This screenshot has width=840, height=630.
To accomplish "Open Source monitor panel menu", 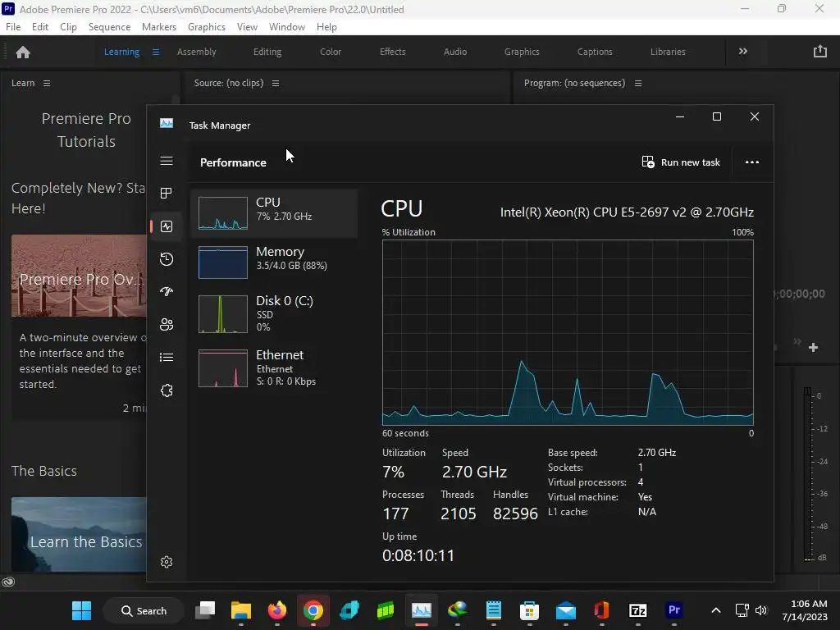I will point(276,83).
